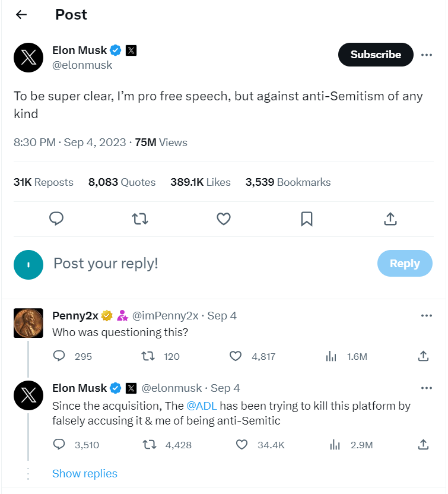Share the main post via upload icon
The width and height of the screenshot is (448, 494).
390,219
